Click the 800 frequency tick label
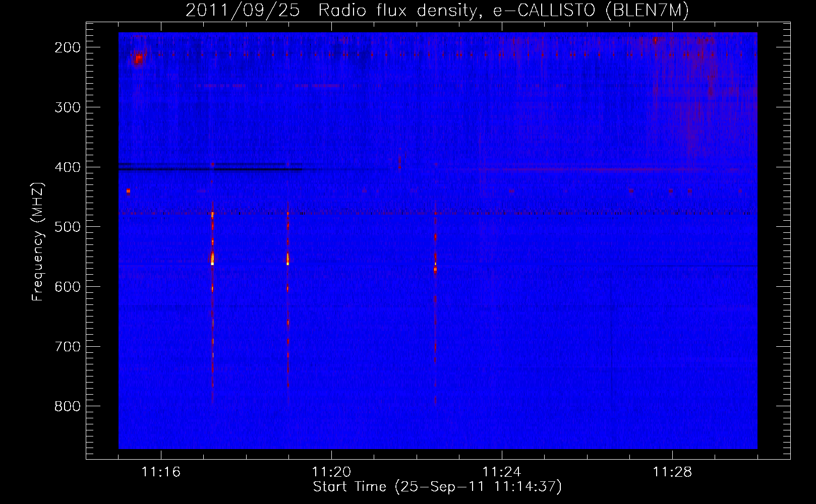The width and height of the screenshot is (816, 504). 67,406
